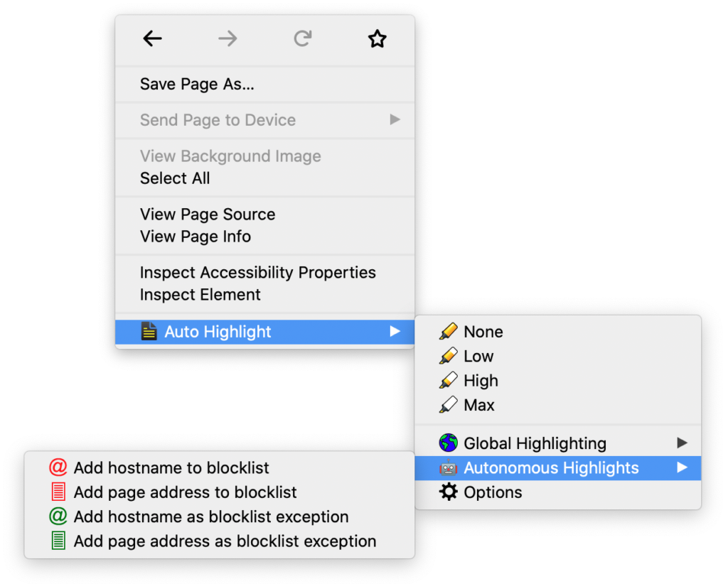
Task: Click the forward arrow icon
Action: coord(227,38)
